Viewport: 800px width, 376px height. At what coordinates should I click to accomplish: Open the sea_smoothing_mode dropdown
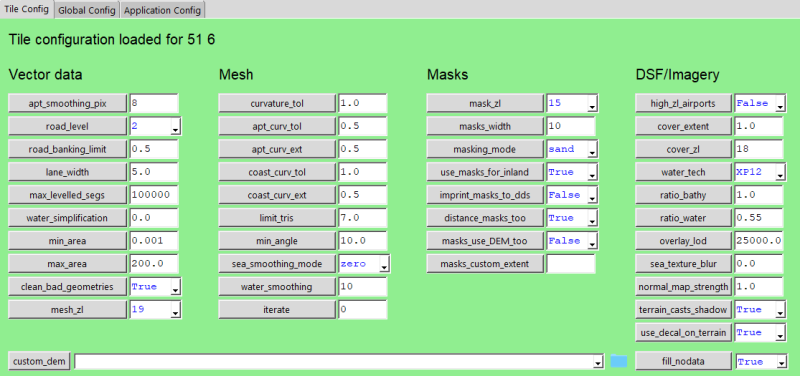385,264
